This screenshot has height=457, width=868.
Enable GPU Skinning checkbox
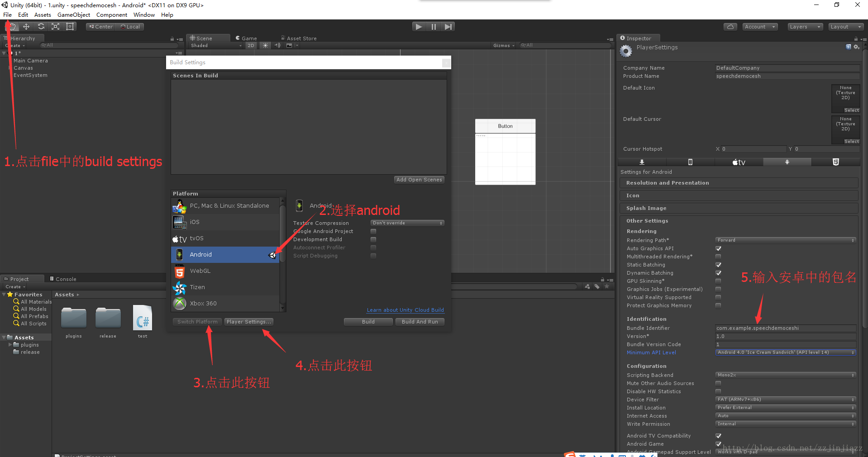pos(718,281)
